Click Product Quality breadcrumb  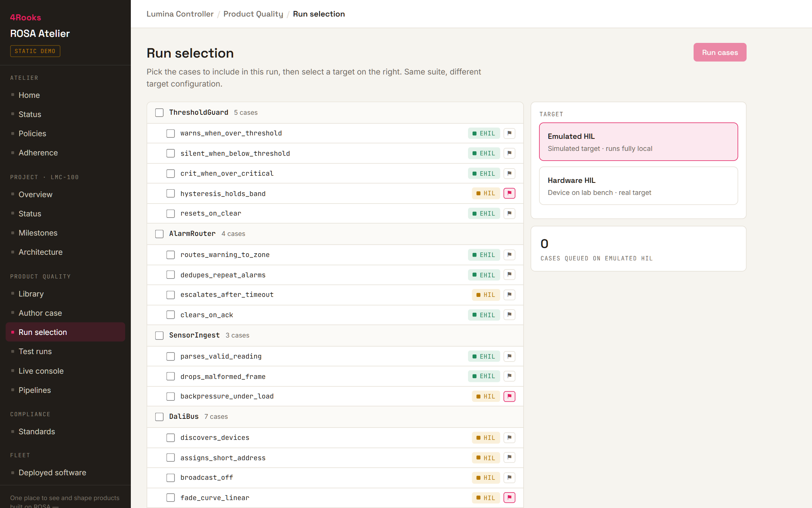(x=253, y=14)
